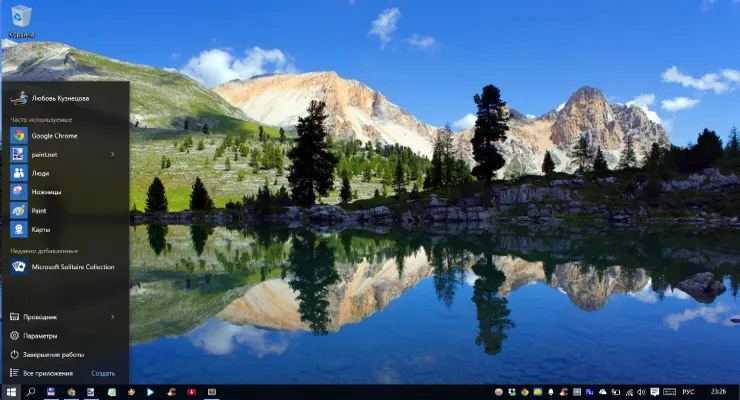The width and height of the screenshot is (740, 400).
Task: Open the volume speaker tray icon
Action: tap(641, 392)
